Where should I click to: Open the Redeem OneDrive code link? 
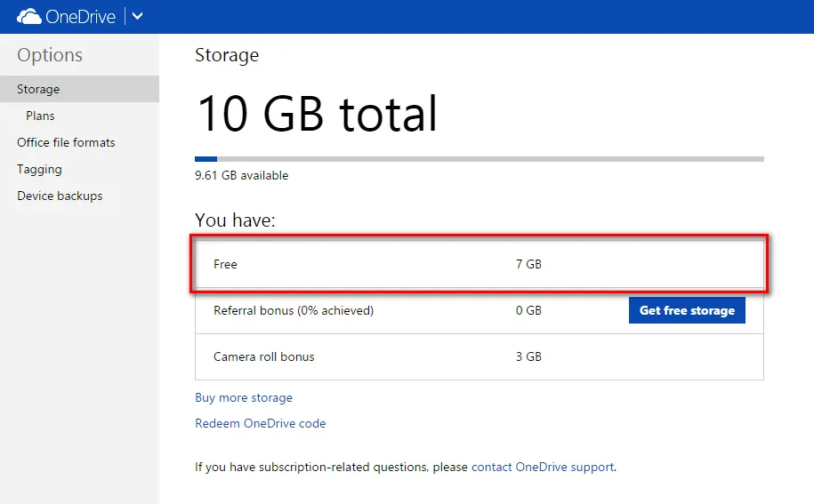point(261,423)
